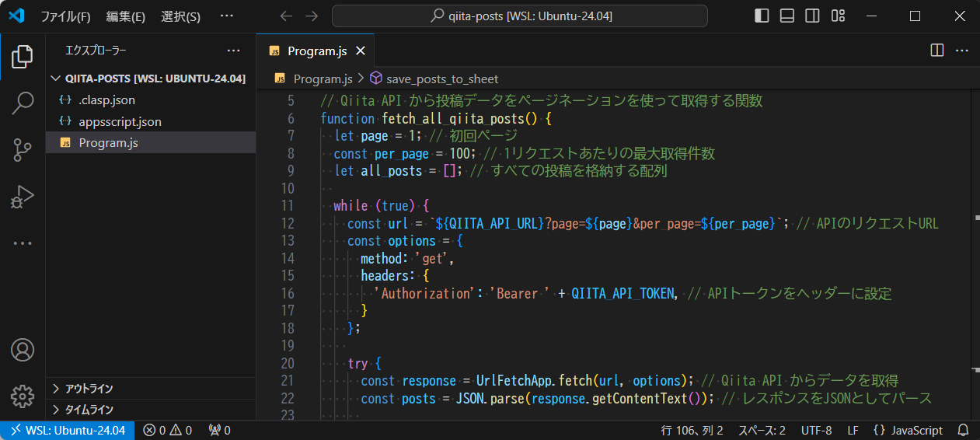Change file encoding UTF-8

coord(817,430)
